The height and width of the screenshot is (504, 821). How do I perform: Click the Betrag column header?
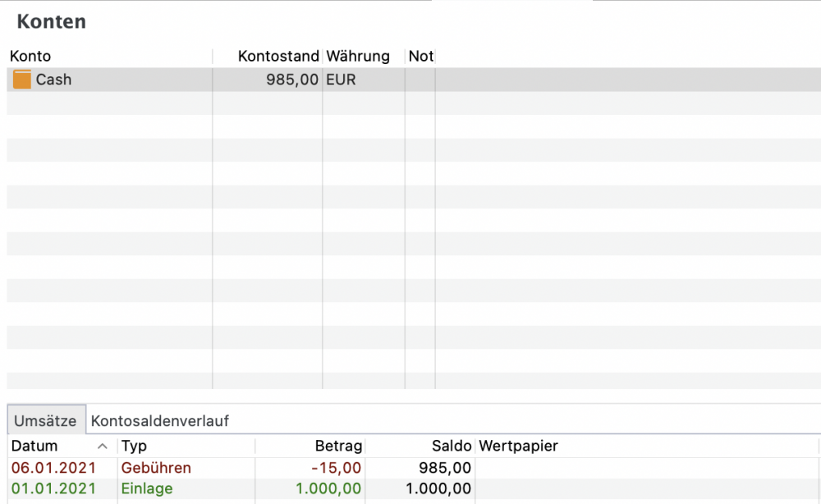click(x=338, y=447)
